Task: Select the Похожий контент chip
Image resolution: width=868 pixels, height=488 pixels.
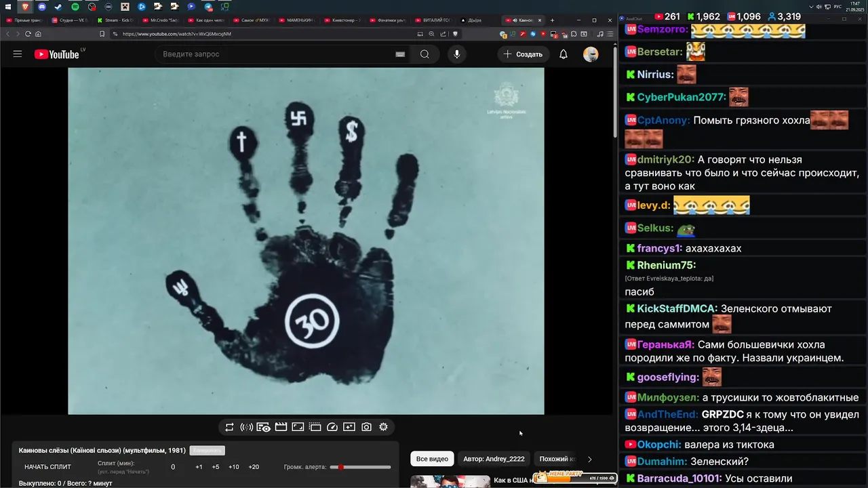Action: (556, 459)
